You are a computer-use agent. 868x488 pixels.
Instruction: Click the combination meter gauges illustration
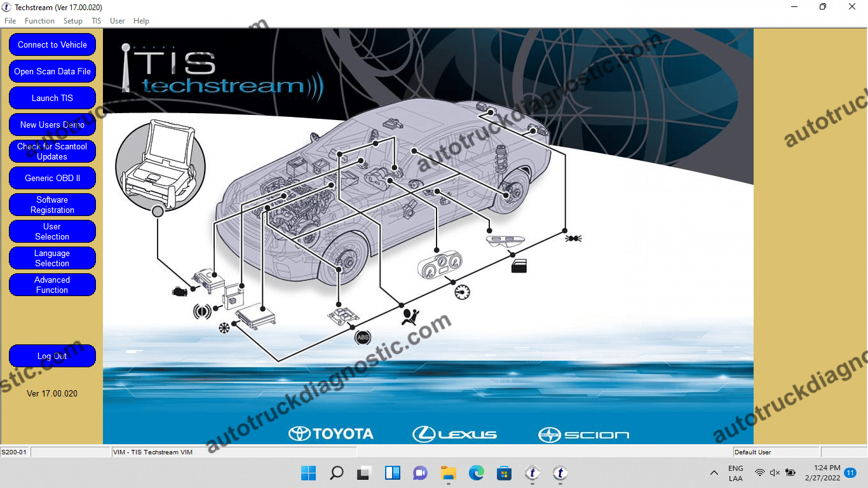440,264
